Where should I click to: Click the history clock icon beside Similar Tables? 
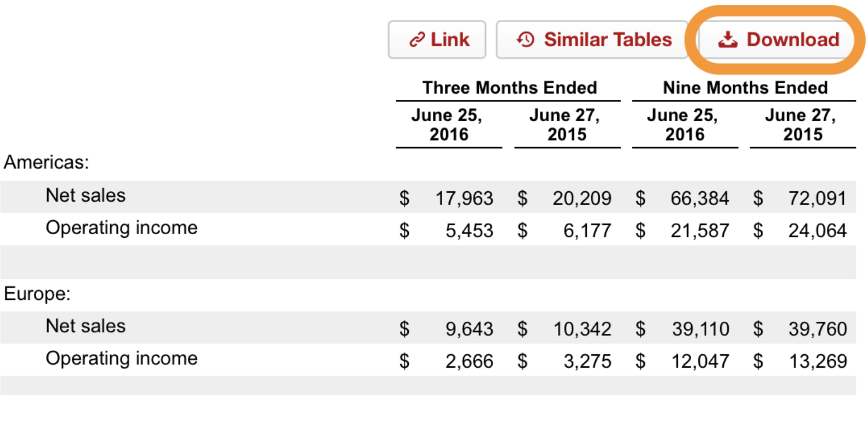pos(526,39)
